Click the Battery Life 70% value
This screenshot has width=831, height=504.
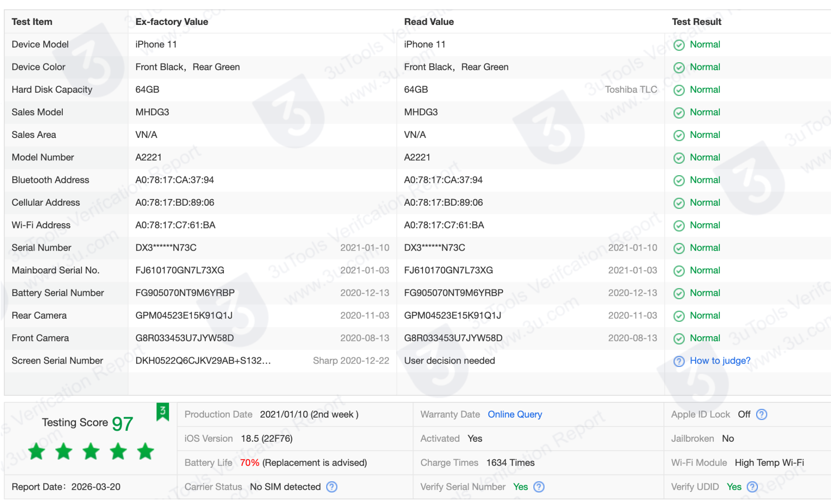tap(249, 462)
